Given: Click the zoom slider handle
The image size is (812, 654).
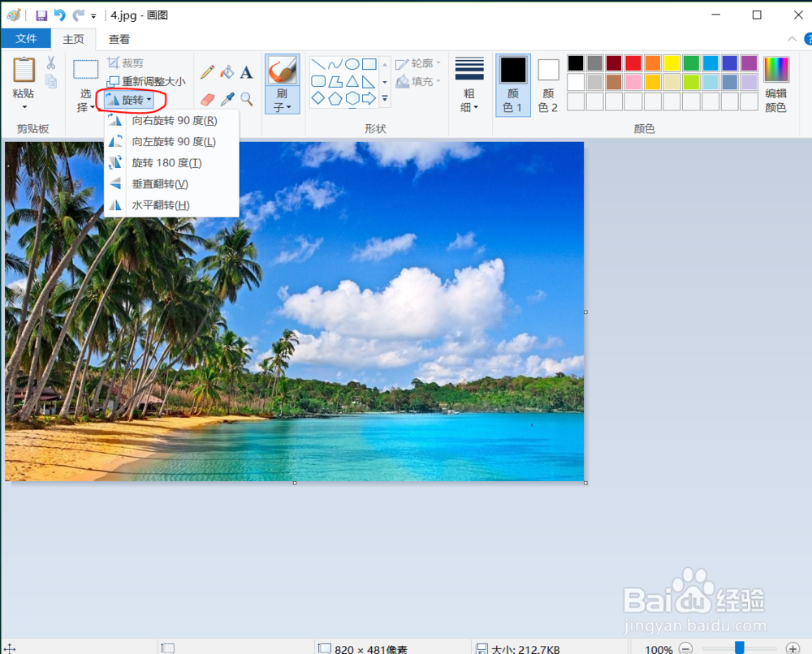Looking at the screenshot, I should coord(740,648).
